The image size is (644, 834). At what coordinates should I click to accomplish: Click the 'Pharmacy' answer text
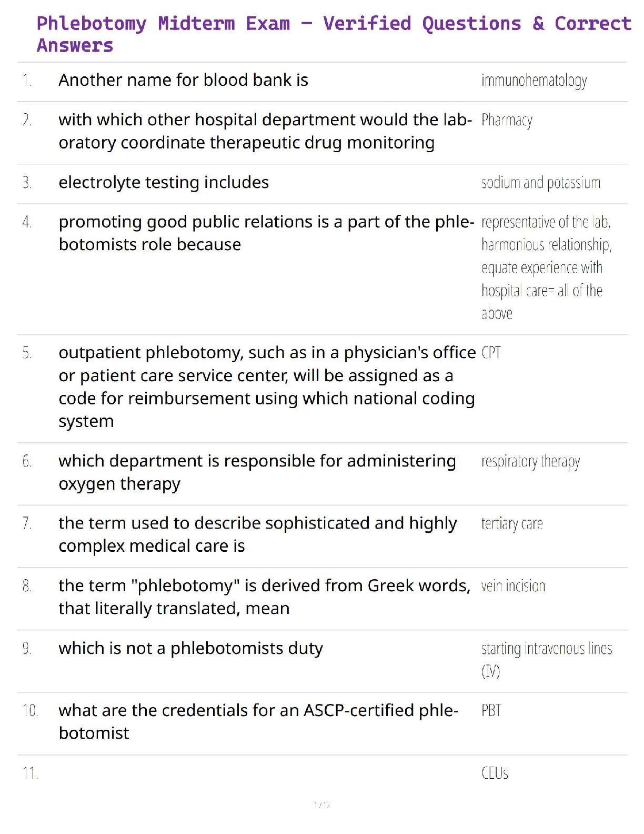(507, 121)
